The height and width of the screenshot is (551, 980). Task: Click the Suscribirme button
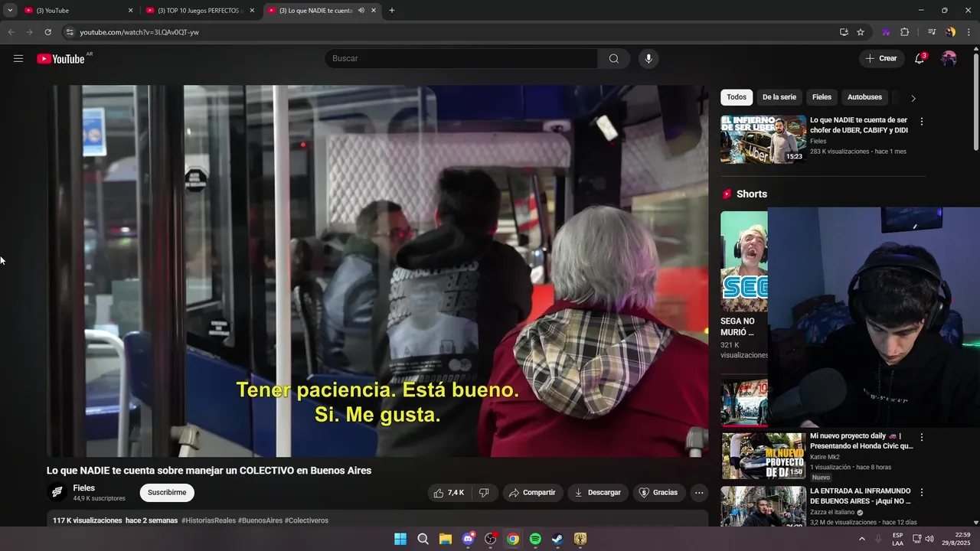click(x=167, y=493)
